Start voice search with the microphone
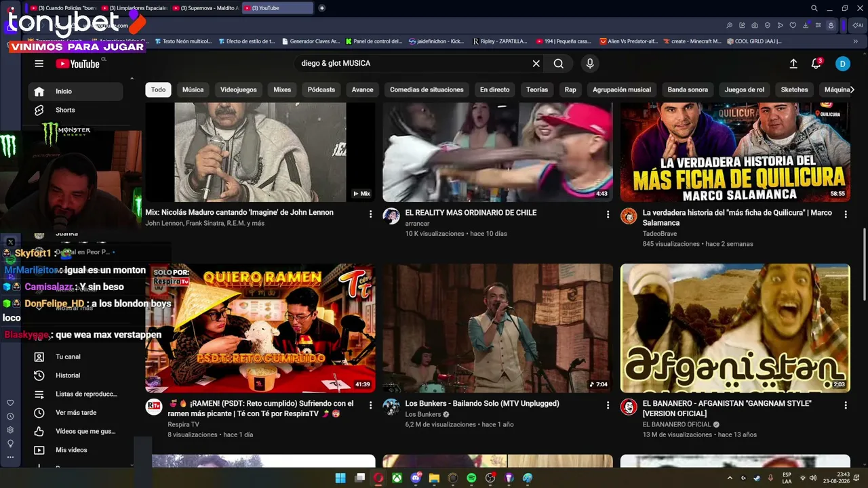Image resolution: width=868 pixels, height=488 pixels. pos(590,64)
